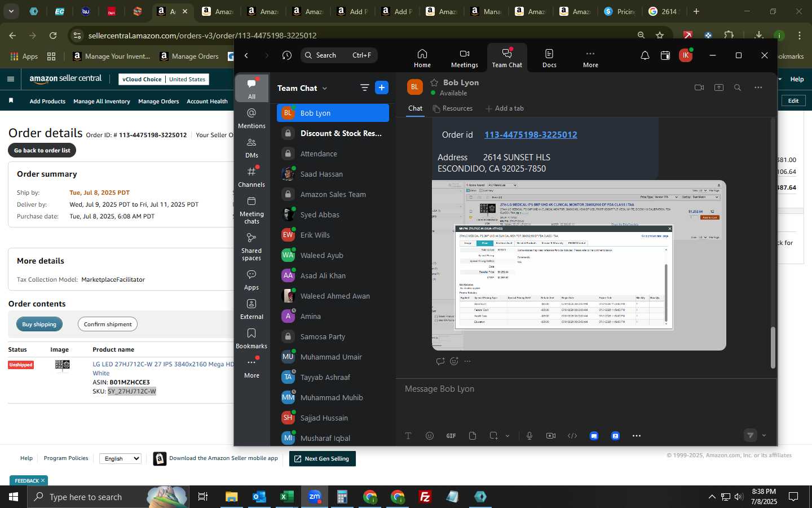Click the Next Gen Selling button
This screenshot has height=508, width=812.
click(x=322, y=458)
